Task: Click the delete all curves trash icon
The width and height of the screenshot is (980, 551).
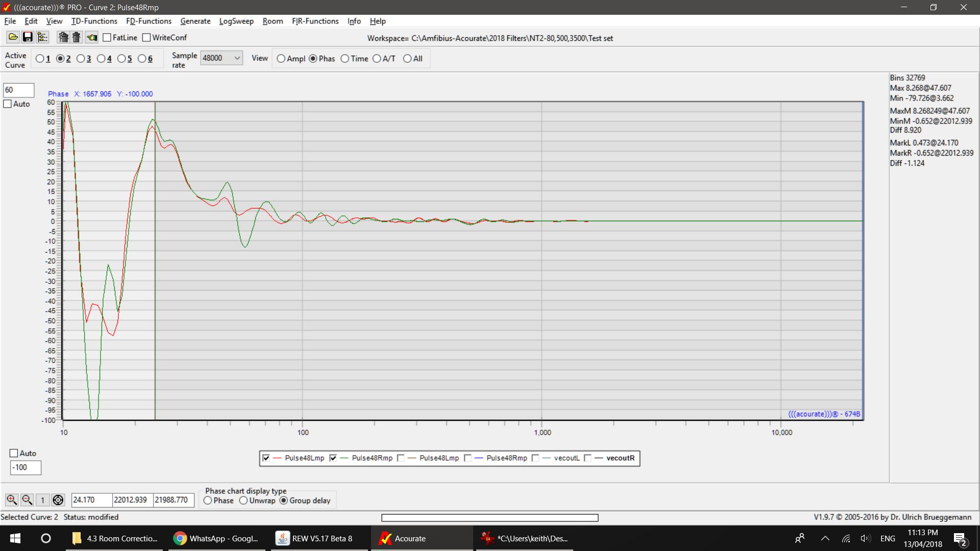Action: (63, 37)
